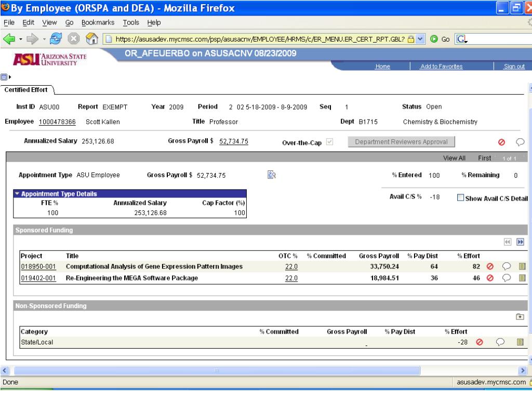Screen dimensions: 532x399
Task: Click the red prohibit icon for project 018950-001
Action: (x=490, y=267)
